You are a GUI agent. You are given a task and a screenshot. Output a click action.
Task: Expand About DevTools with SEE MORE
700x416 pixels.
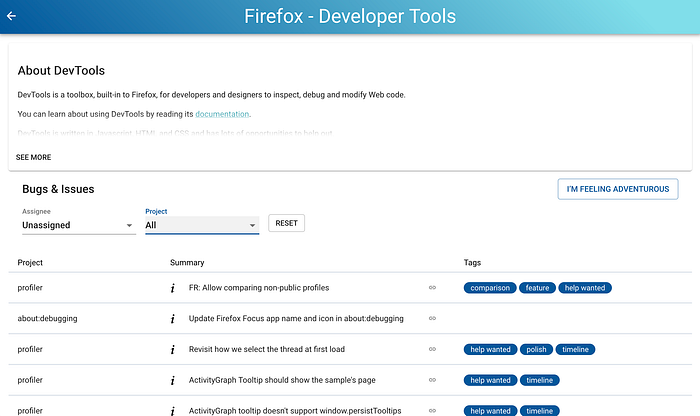point(33,157)
